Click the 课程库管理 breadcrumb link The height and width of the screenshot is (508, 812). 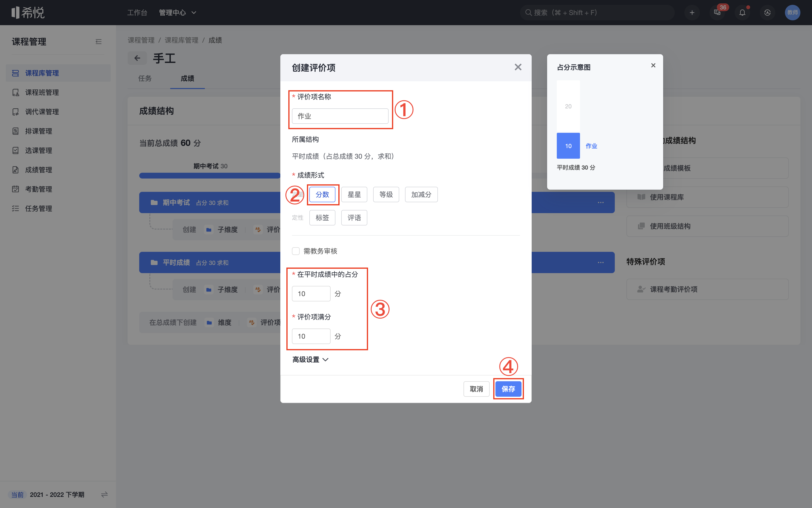click(x=181, y=40)
